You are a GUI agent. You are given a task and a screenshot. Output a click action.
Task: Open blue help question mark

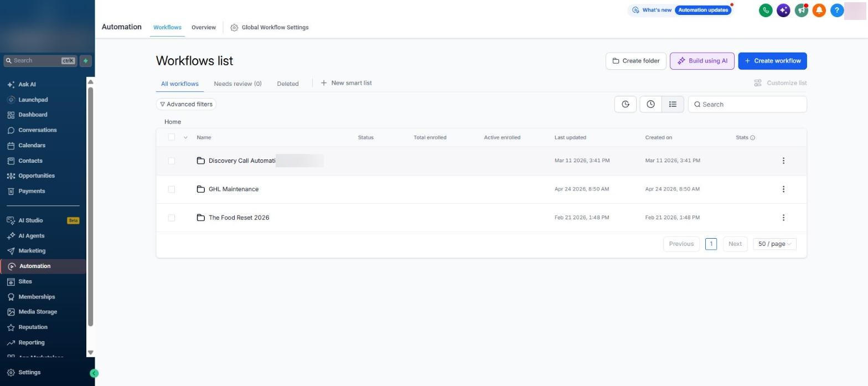837,10
